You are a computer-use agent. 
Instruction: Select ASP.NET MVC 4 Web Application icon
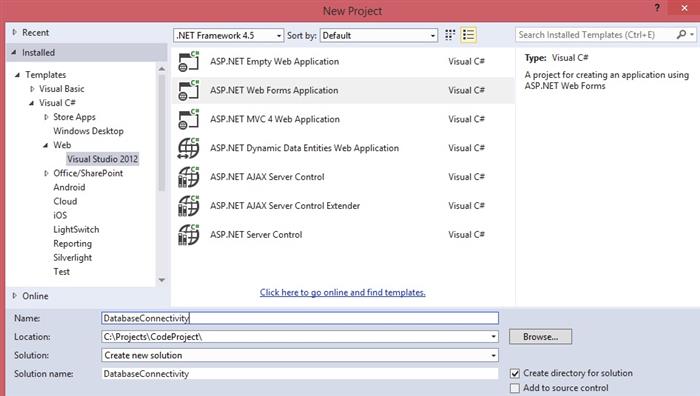pyautogui.click(x=188, y=119)
